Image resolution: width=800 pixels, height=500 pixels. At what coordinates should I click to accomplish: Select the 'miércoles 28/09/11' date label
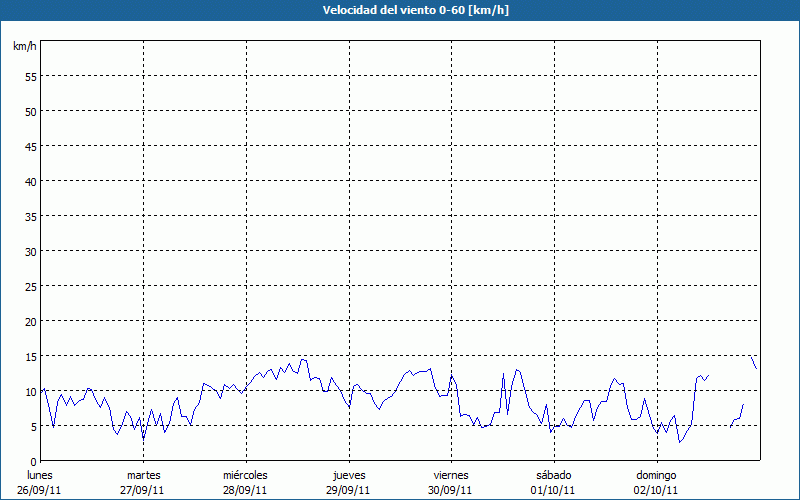click(x=245, y=482)
